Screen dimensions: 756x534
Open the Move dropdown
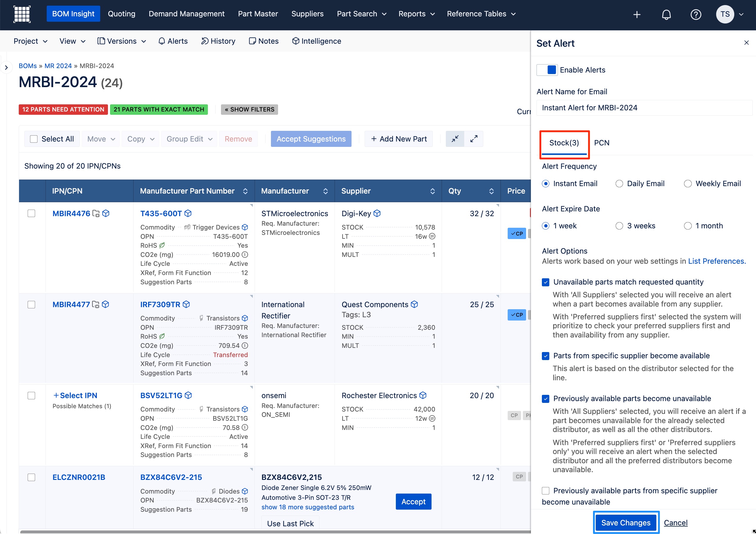point(101,139)
